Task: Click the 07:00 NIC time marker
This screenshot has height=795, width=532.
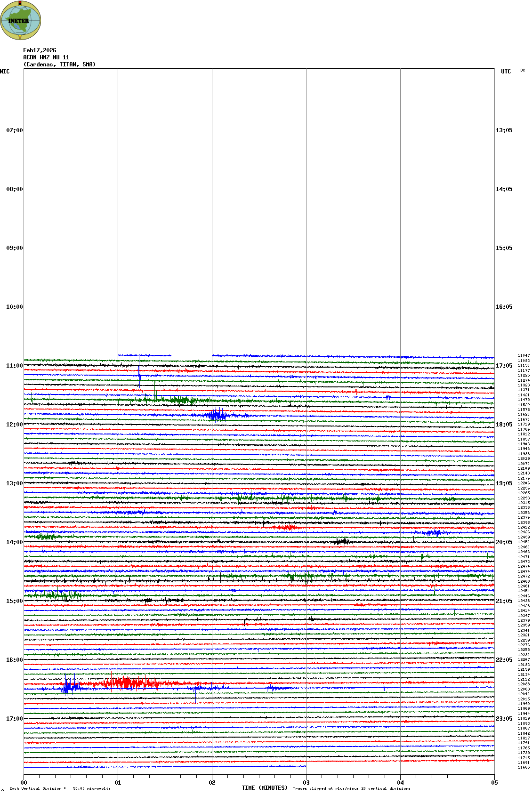Action: (x=14, y=130)
